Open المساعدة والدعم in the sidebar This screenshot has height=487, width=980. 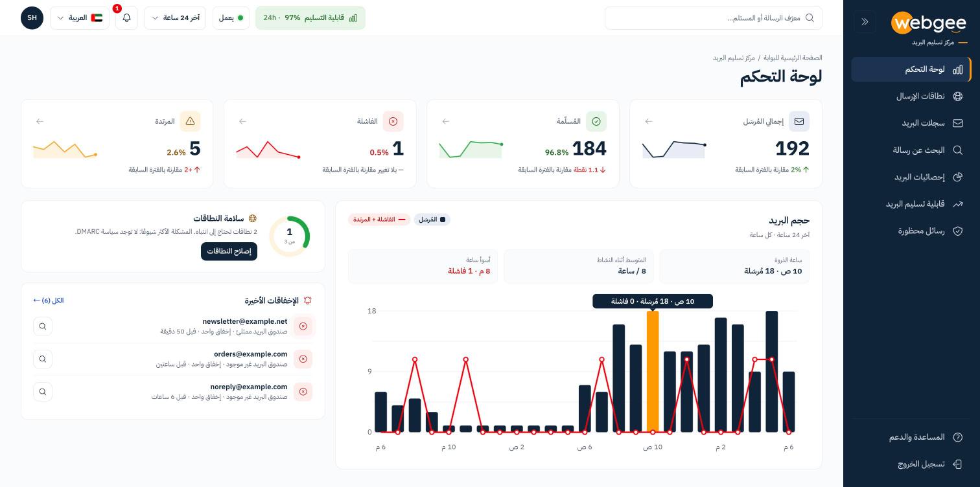point(911,437)
